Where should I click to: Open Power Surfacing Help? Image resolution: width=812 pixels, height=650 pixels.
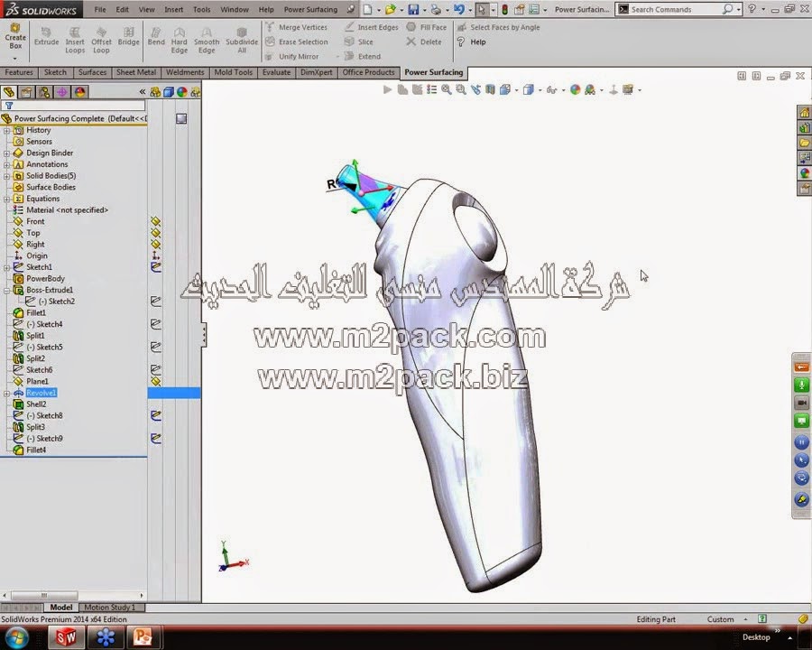coord(471,42)
